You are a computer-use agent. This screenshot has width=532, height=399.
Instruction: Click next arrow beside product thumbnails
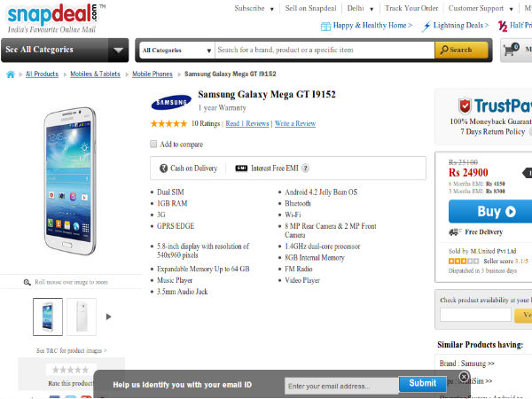point(109,316)
